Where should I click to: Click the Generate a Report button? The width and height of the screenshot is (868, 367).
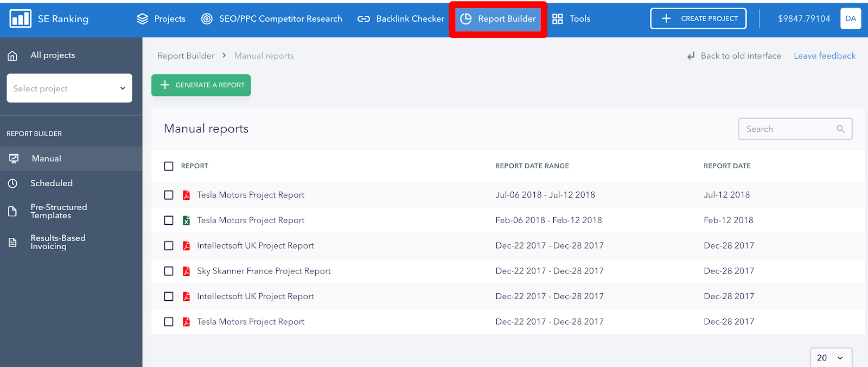[201, 85]
